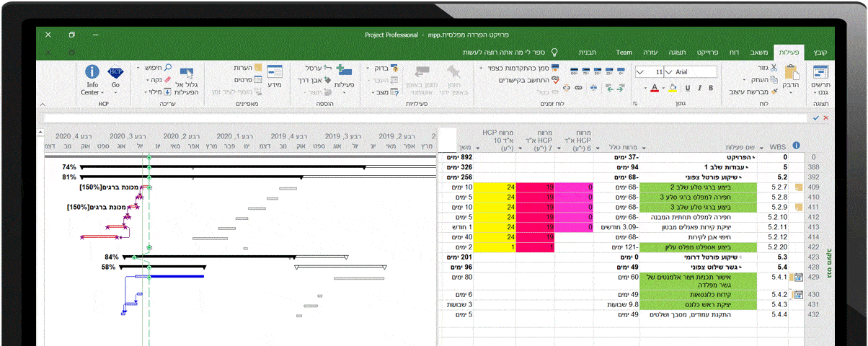
Task: Mark task 100% complete
Action: [575, 71]
